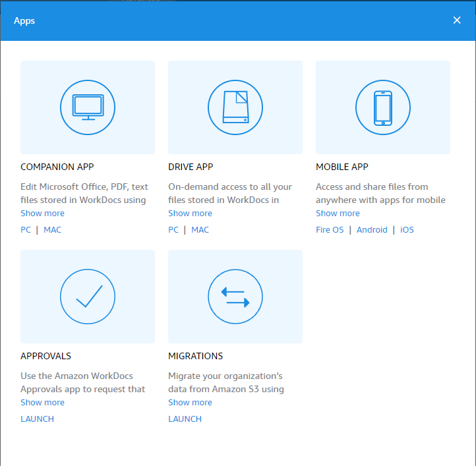The width and height of the screenshot is (476, 466).
Task: Click the DRIVE APP heading
Action: coord(191,167)
